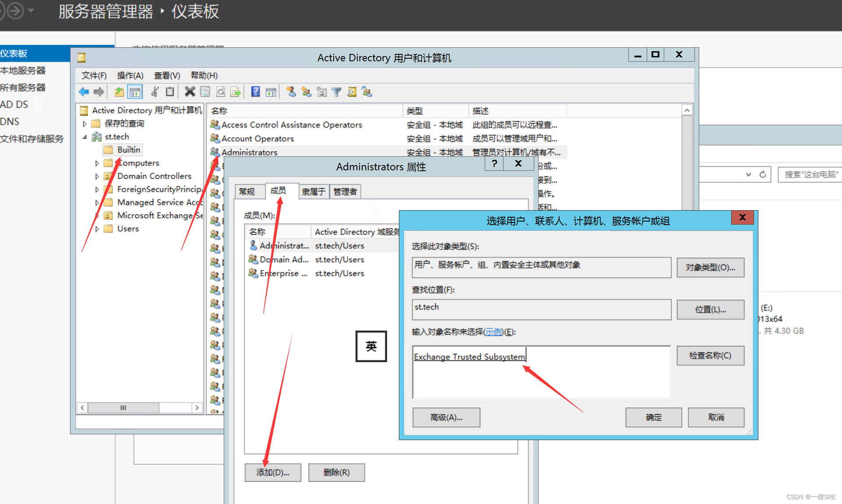Click the refresh icon next to search box
Image resolution: width=842 pixels, height=504 pixels.
point(763,174)
